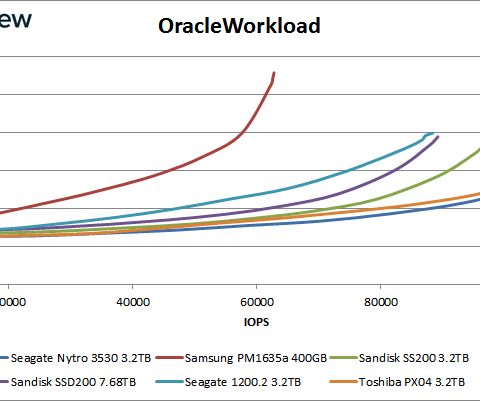
Task: Click the 40000 axis tick label
Action: pos(133,302)
